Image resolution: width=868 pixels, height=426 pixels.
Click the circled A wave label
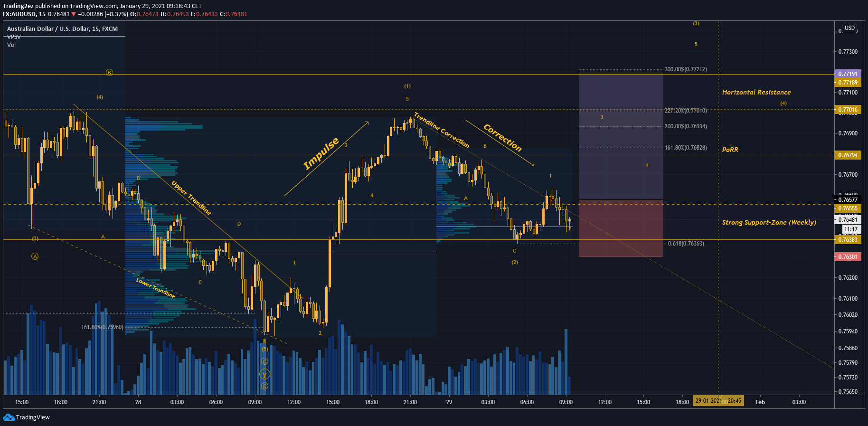35,256
